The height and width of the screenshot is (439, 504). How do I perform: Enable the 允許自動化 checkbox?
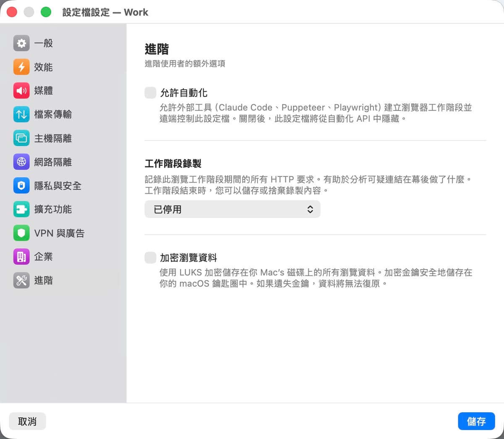tap(150, 93)
